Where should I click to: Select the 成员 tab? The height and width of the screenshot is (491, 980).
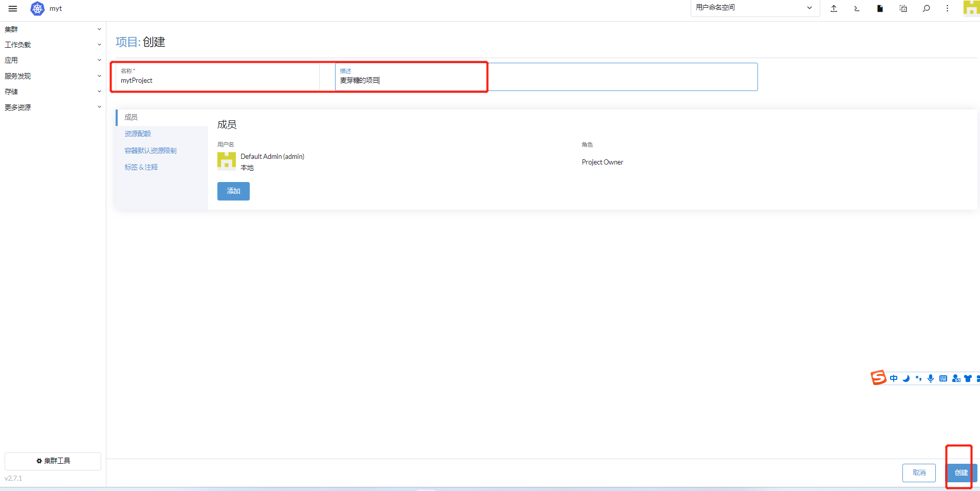coord(162,117)
